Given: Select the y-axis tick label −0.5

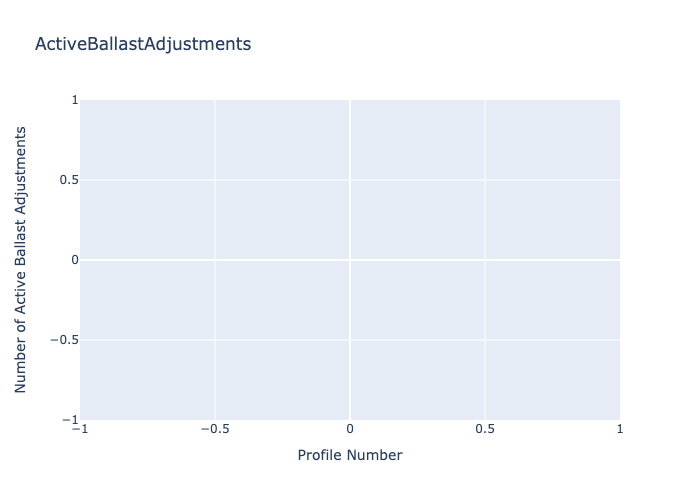Looking at the screenshot, I should coord(63,340).
